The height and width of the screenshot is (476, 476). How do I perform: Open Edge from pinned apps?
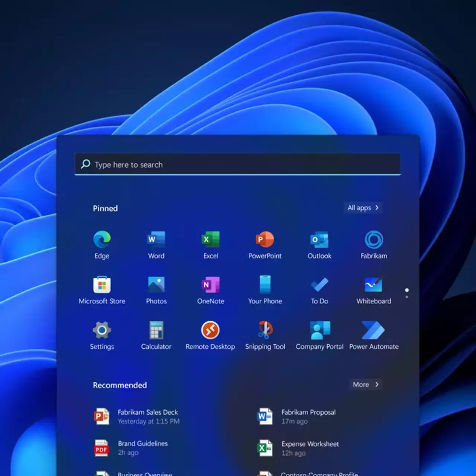click(x=102, y=245)
